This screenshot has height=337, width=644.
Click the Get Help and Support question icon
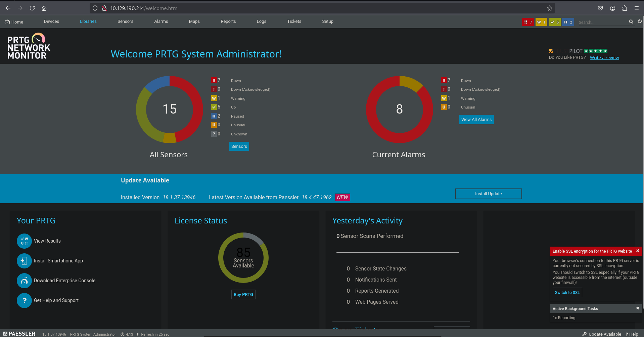[x=24, y=300]
